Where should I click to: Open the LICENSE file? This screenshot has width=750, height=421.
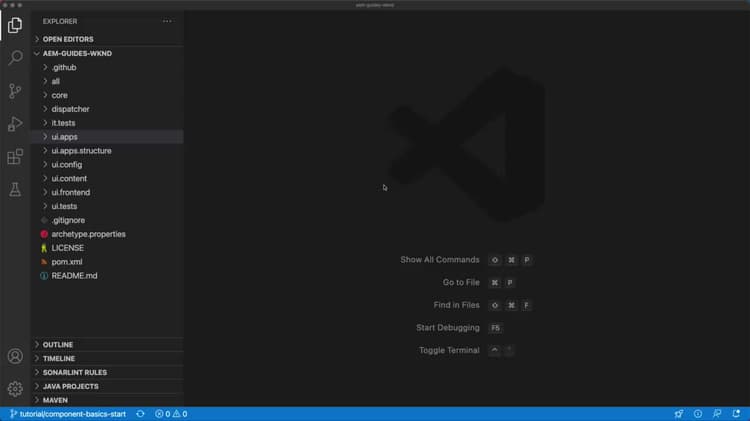point(107,248)
